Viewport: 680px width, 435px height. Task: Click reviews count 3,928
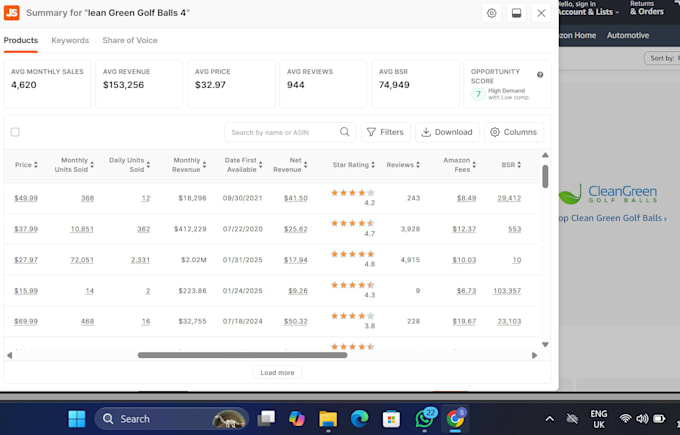410,229
